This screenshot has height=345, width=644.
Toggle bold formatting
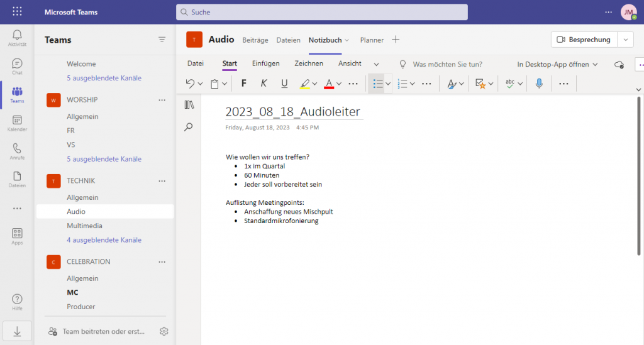pyautogui.click(x=244, y=84)
